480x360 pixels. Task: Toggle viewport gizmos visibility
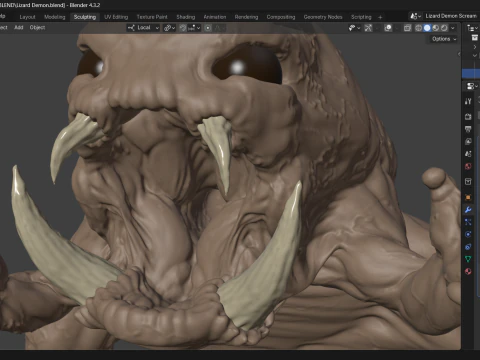[x=368, y=28]
